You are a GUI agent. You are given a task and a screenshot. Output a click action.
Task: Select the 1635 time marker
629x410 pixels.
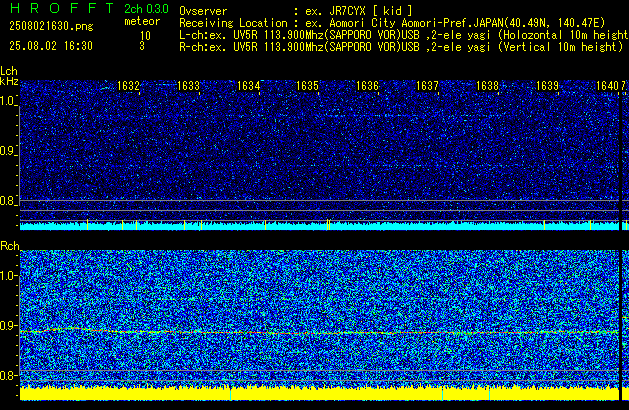click(x=307, y=86)
